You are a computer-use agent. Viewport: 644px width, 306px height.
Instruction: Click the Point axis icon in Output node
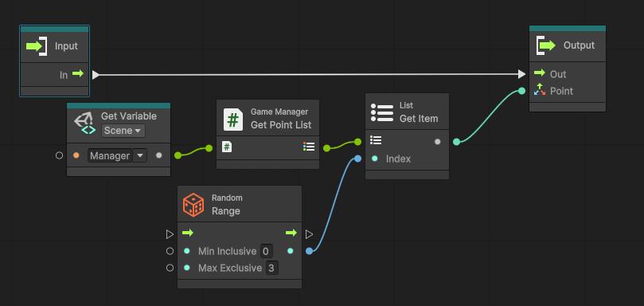point(539,90)
